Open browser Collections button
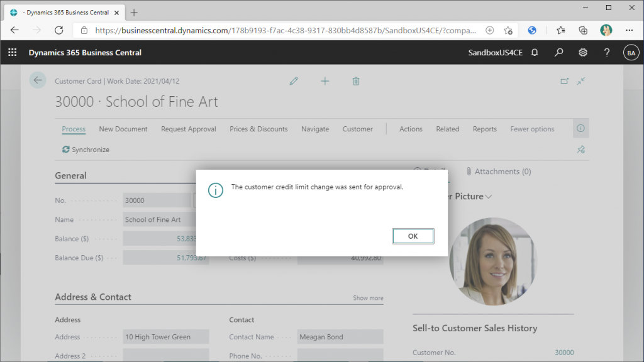The width and height of the screenshot is (644, 362). pos(583,30)
